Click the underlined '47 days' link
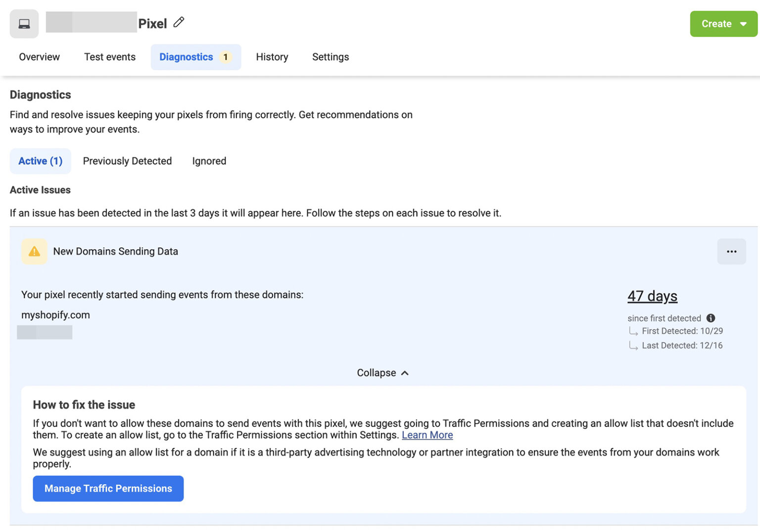760x532 pixels. 652,296
